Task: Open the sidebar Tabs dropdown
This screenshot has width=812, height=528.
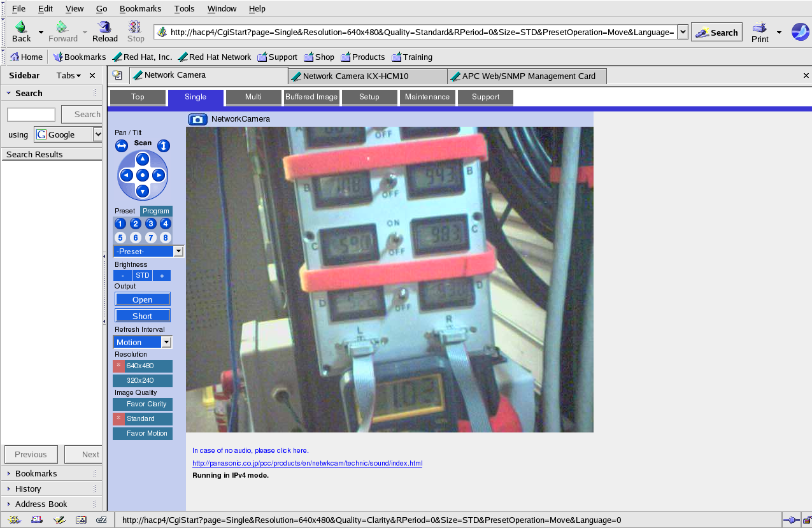Action: click(69, 75)
